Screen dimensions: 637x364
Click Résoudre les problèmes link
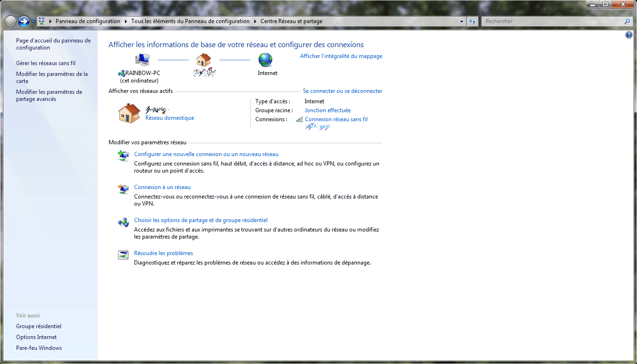[x=163, y=253]
